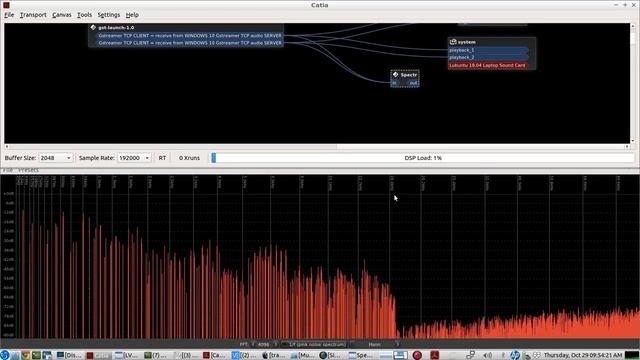This screenshot has width=640, height=360.
Task: Switch to the '[LV...' taskbar window
Action: tap(127, 355)
